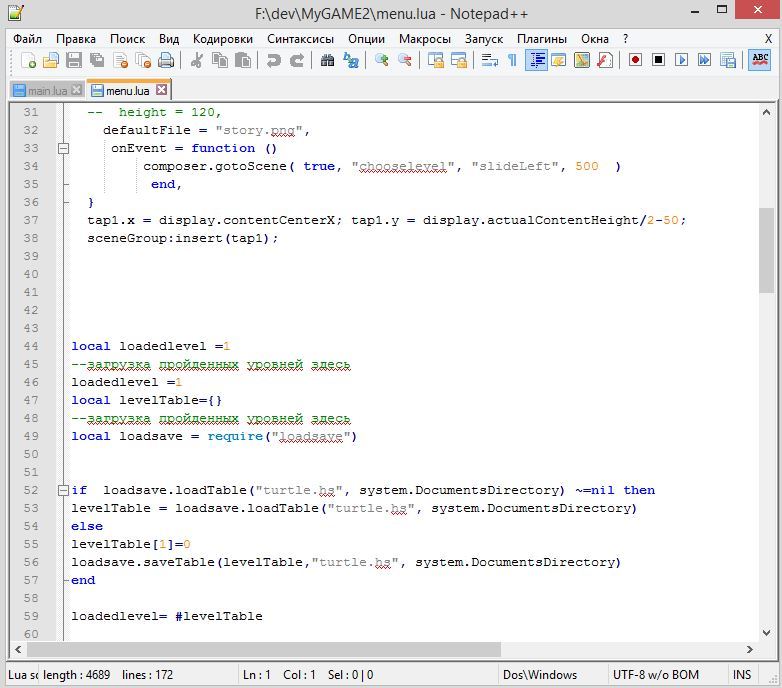The height and width of the screenshot is (688, 782).
Task: Toggle the ABC spell-check toolbar button
Action: point(760,60)
